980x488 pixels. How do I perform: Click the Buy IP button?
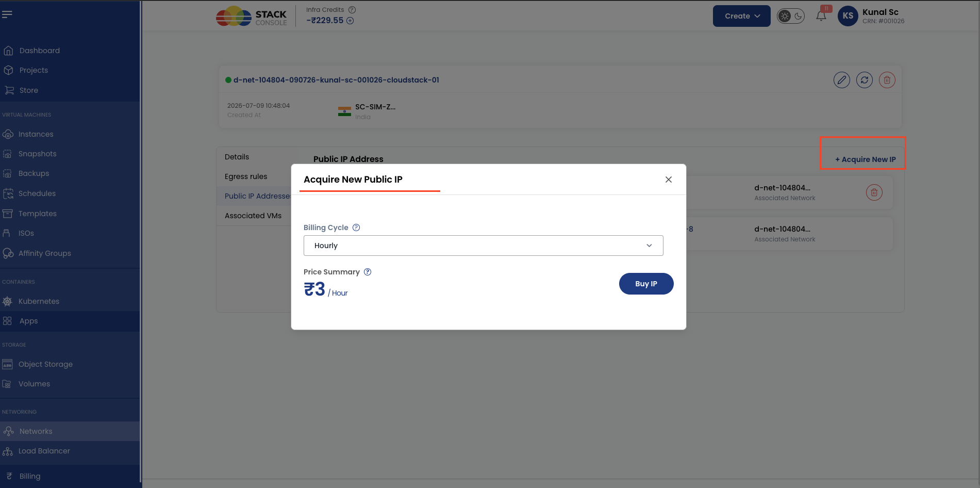[x=646, y=284]
